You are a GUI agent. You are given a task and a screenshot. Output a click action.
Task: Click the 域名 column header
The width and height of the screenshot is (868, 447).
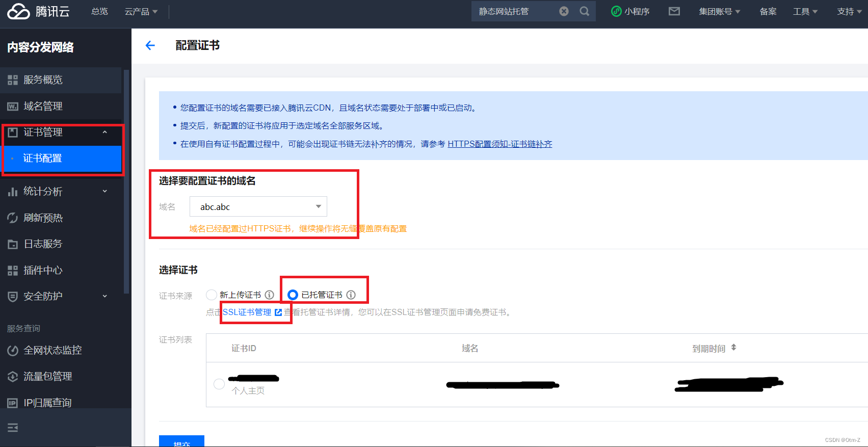pos(470,348)
